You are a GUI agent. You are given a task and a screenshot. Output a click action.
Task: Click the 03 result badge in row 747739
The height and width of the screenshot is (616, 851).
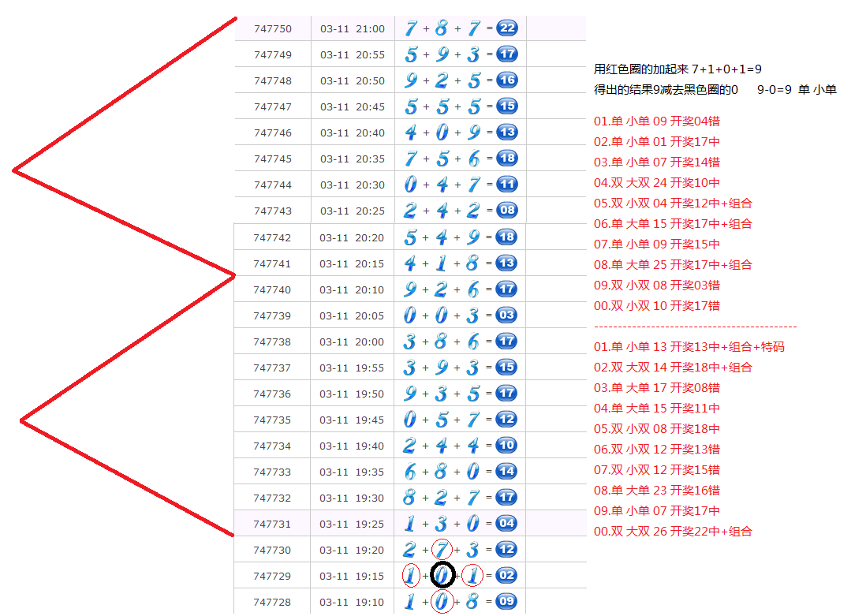pos(506,315)
